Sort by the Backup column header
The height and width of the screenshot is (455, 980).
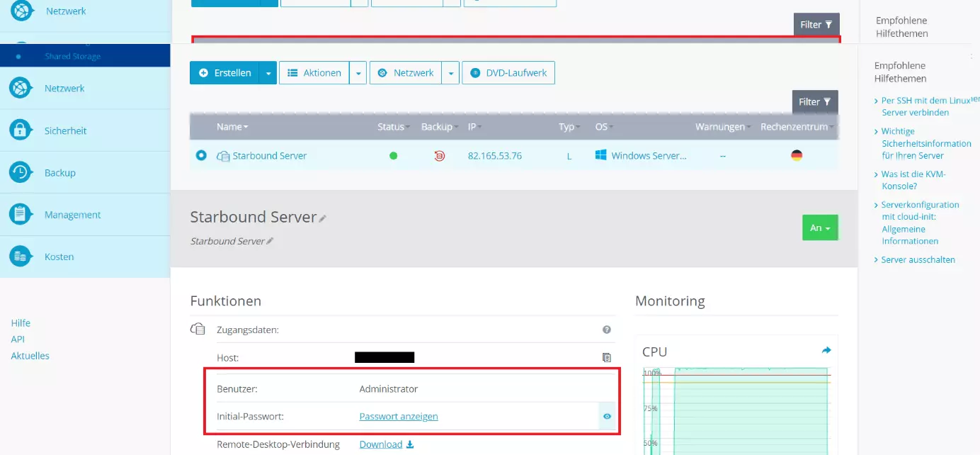[439, 127]
